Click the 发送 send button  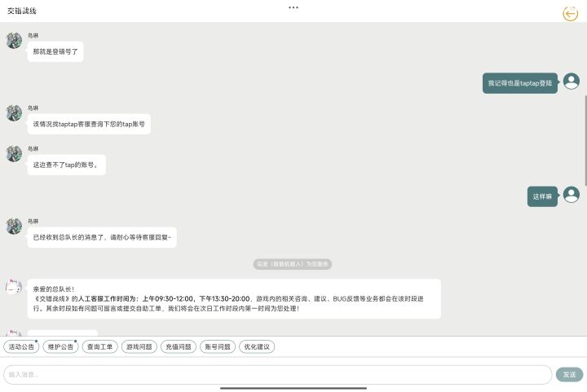[569, 374]
